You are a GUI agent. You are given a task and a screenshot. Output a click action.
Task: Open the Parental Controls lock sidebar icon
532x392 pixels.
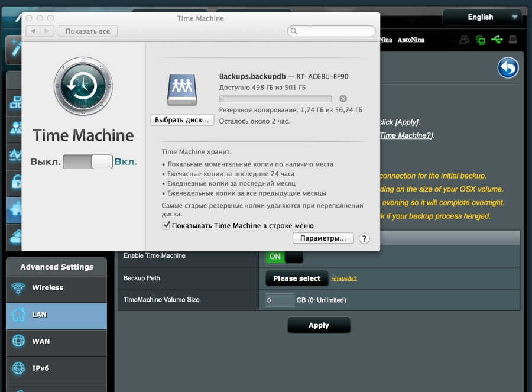pyautogui.click(x=17, y=182)
